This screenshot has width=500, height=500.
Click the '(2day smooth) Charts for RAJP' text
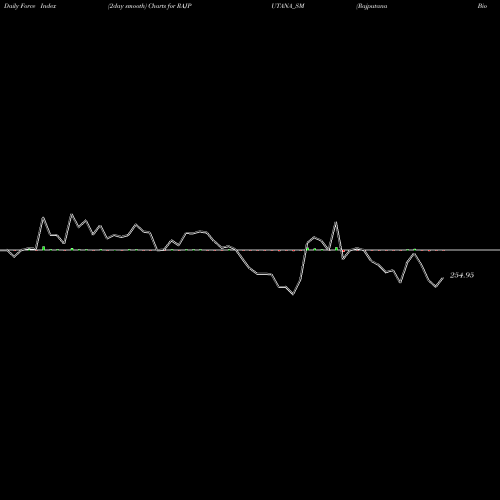pos(150,6)
